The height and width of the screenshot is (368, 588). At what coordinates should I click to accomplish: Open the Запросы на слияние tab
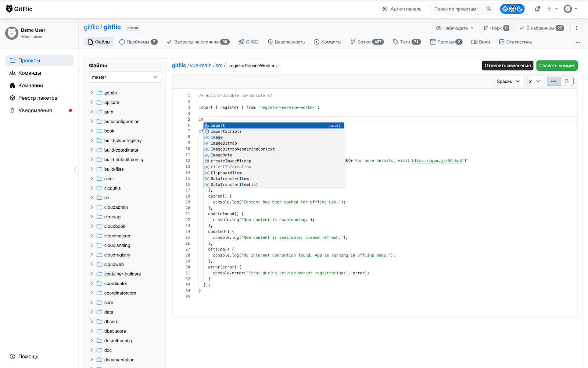tap(198, 42)
